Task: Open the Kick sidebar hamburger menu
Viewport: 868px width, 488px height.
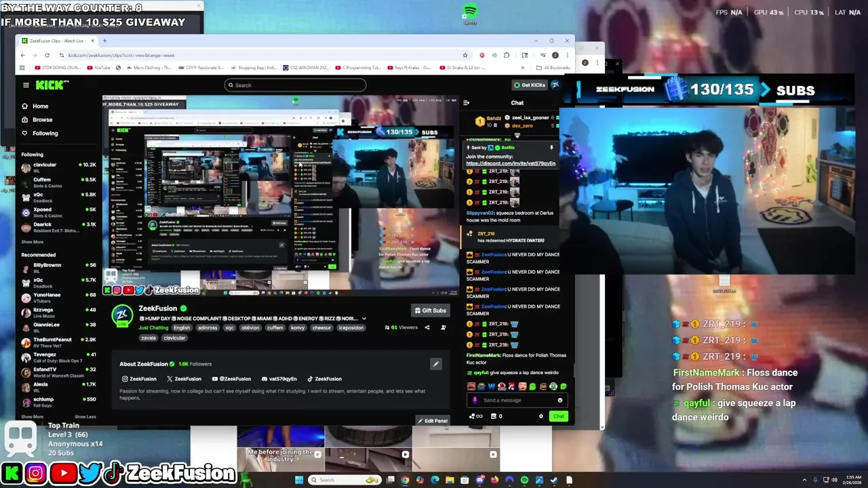Action: click(x=26, y=85)
